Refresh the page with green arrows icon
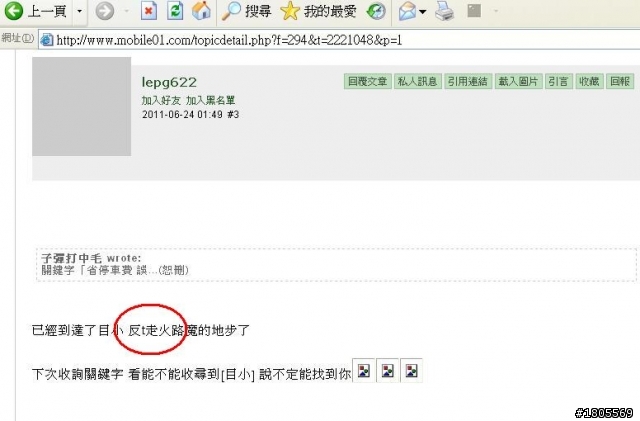 [x=175, y=11]
